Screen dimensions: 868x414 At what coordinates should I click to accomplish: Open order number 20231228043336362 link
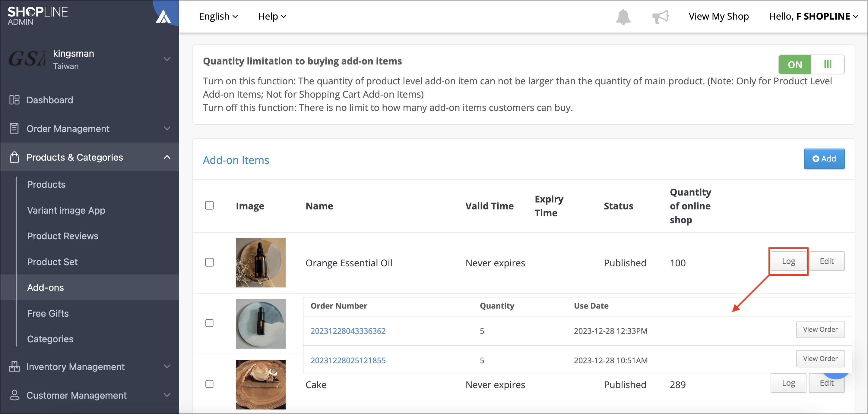pos(348,331)
